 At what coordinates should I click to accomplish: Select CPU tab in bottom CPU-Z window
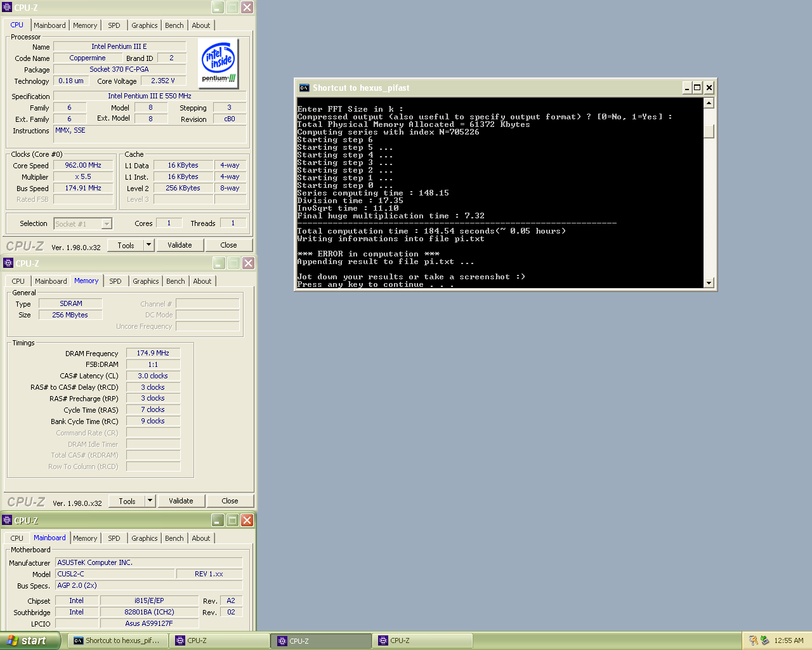17,538
